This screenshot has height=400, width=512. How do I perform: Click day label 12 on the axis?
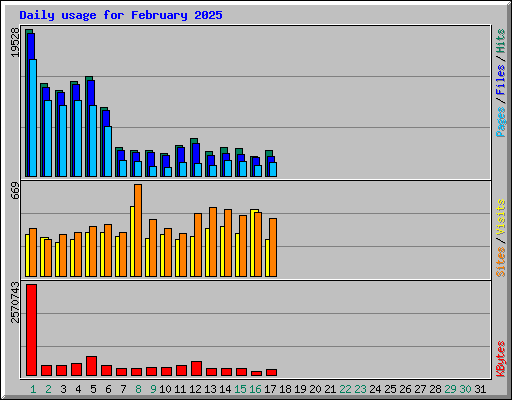(x=195, y=389)
